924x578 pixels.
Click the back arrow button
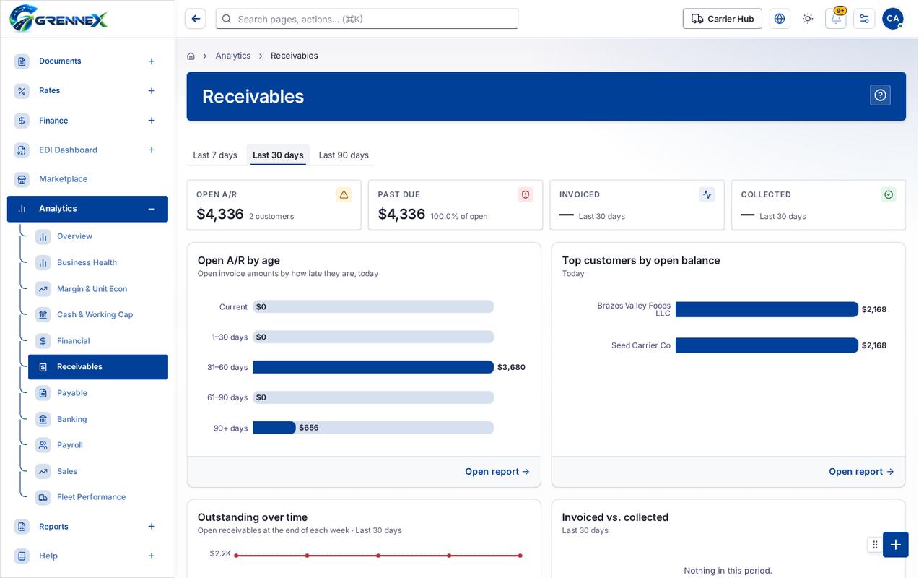195,19
